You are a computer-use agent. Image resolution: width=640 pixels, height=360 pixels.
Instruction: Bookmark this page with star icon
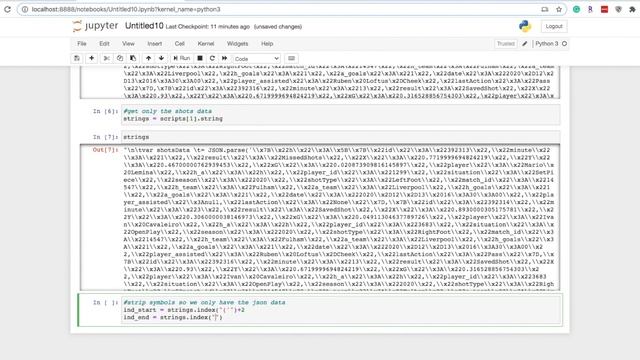[559, 9]
